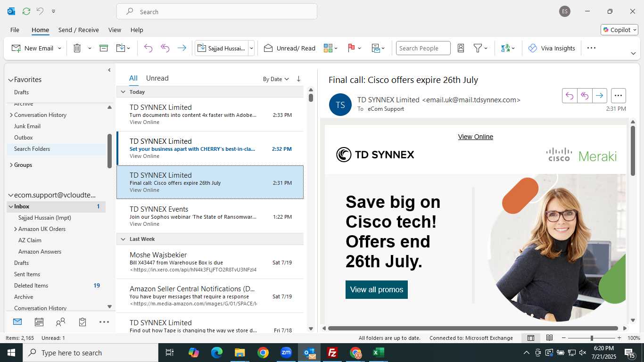This screenshot has width=644, height=362.
Task: Open the Moshe Wajsbekier bill email
Action: tap(210, 262)
